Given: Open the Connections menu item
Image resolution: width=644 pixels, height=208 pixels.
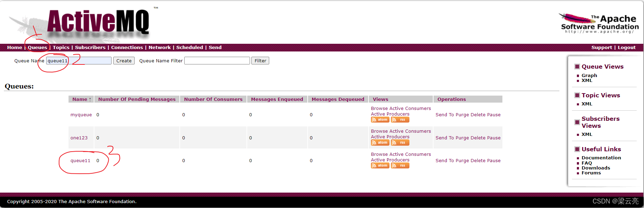Looking at the screenshot, I should coord(127,47).
